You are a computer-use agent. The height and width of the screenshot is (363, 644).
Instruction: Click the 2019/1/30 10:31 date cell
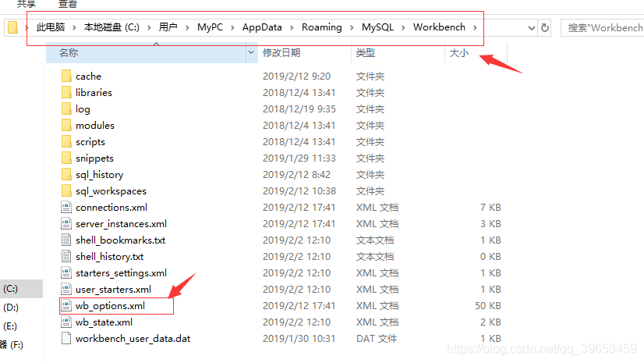coord(299,338)
